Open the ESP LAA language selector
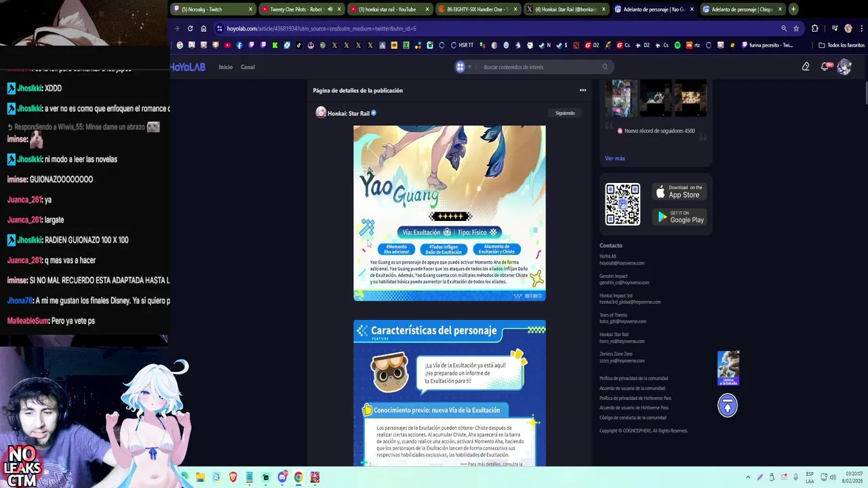Viewport: 868px width, 488px height. (810, 477)
